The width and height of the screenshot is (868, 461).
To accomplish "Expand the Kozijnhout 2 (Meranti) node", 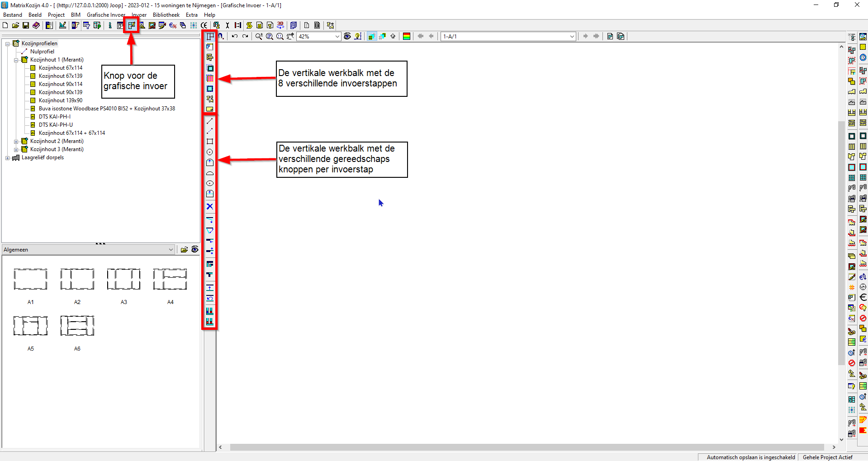I will tap(16, 141).
